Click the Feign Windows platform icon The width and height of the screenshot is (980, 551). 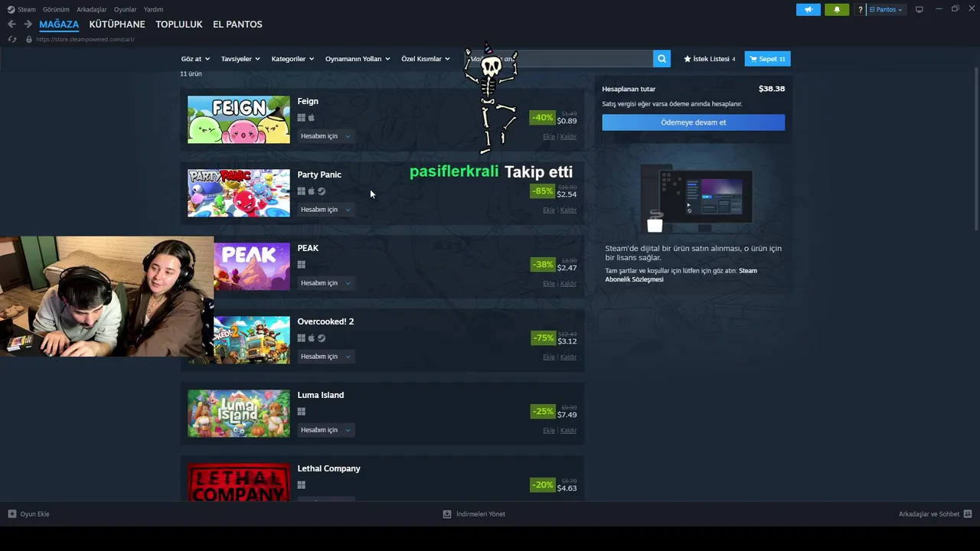pos(302,118)
